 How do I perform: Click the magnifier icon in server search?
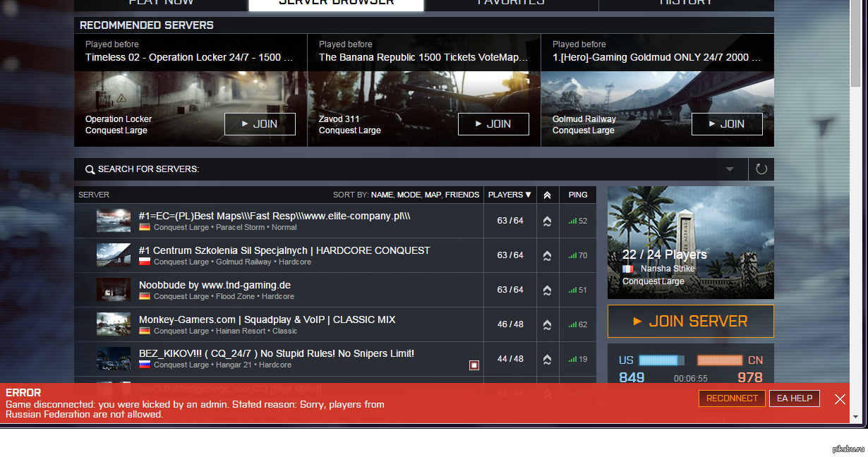[x=90, y=169]
